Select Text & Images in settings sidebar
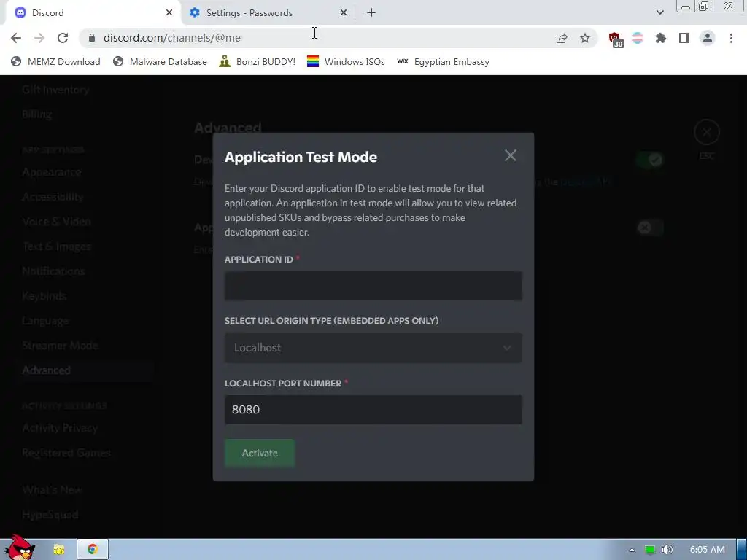747x560 pixels. pos(56,246)
